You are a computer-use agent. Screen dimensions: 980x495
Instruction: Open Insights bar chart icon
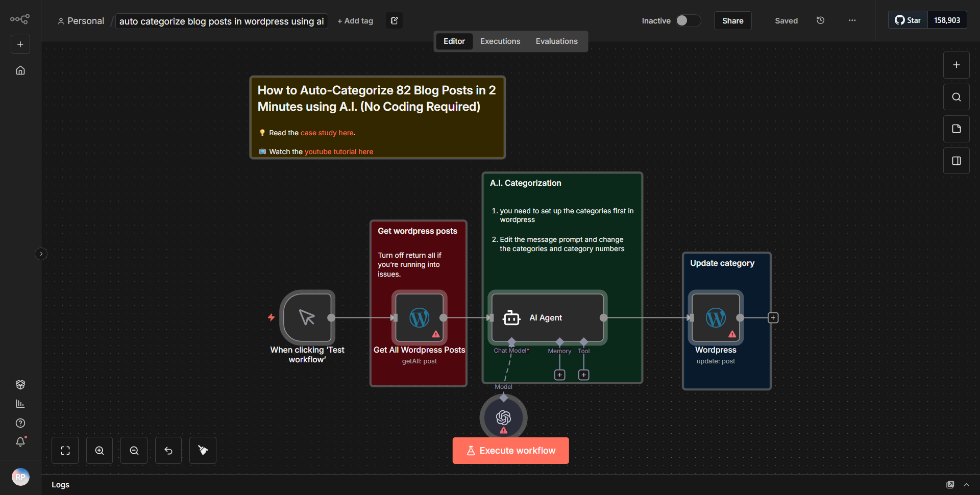pos(20,404)
